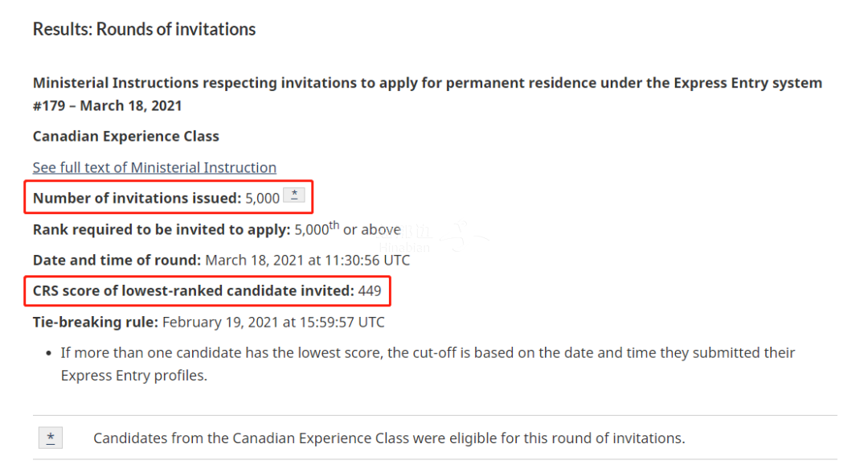Select the CRS score value 449
868x473 pixels.
point(370,290)
